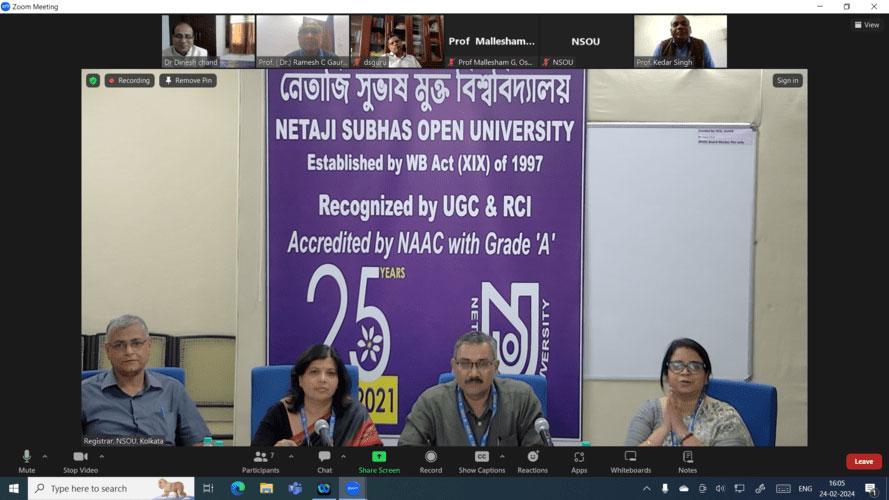
Task: Open Zoom Apps
Action: click(579, 461)
